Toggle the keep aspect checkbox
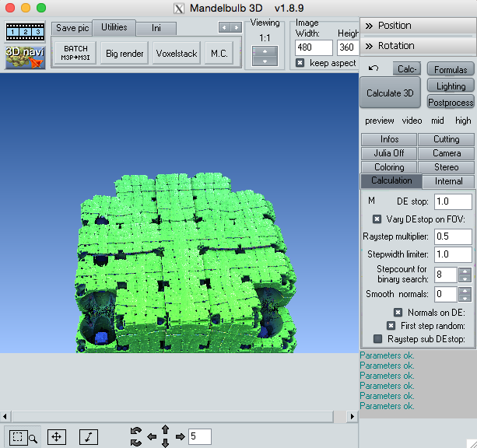Screen dimensions: 477x448 point(300,63)
